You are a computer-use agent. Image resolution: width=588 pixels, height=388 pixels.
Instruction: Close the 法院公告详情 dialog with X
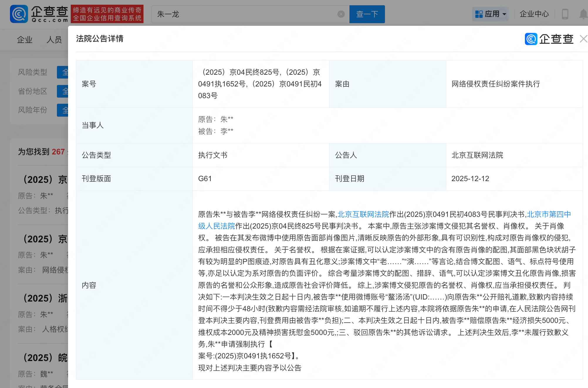point(583,39)
